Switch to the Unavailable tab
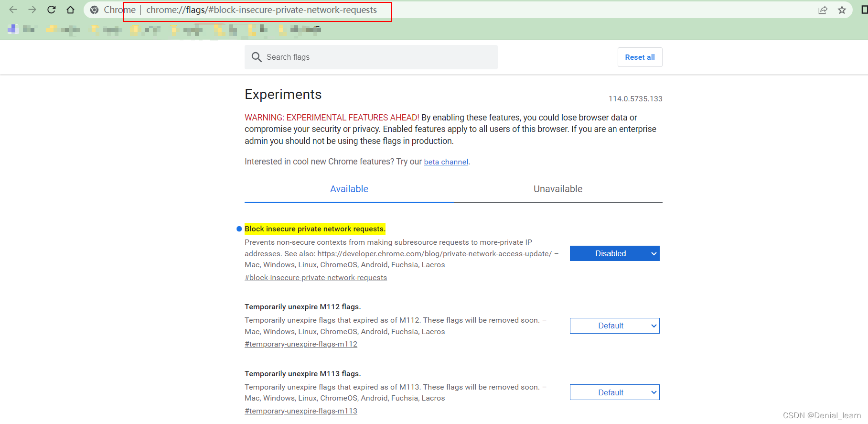Viewport: 868px width, 424px height. pyautogui.click(x=558, y=189)
